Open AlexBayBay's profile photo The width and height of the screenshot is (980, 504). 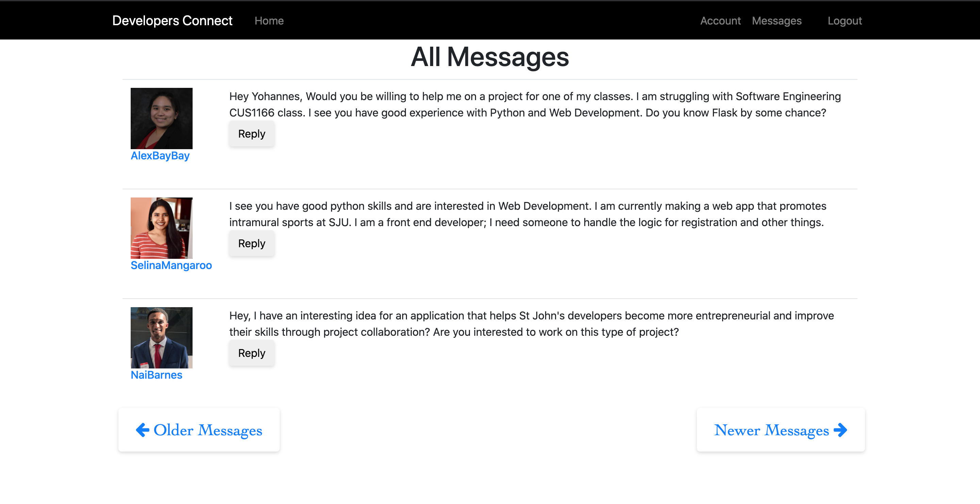pos(161,119)
